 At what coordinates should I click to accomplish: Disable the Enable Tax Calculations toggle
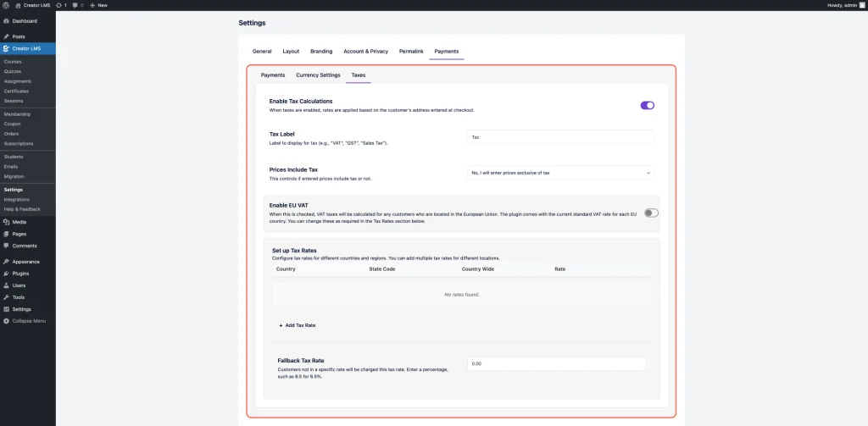(x=648, y=105)
